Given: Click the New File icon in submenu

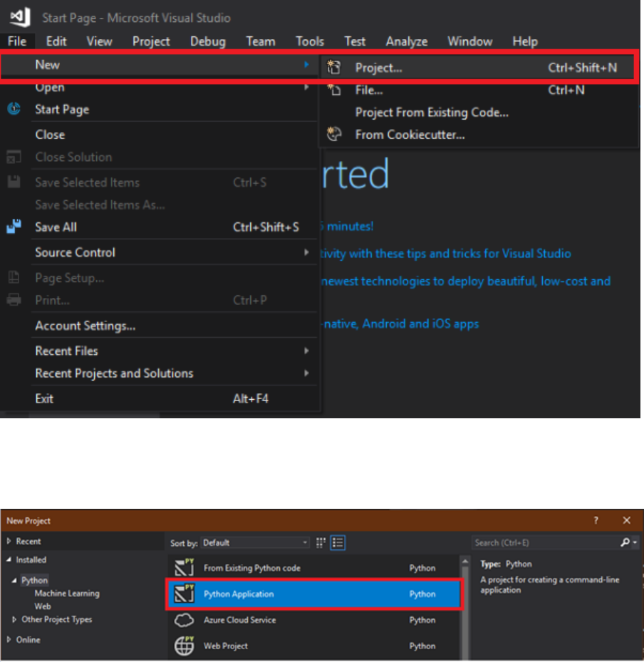Looking at the screenshot, I should click(x=334, y=90).
